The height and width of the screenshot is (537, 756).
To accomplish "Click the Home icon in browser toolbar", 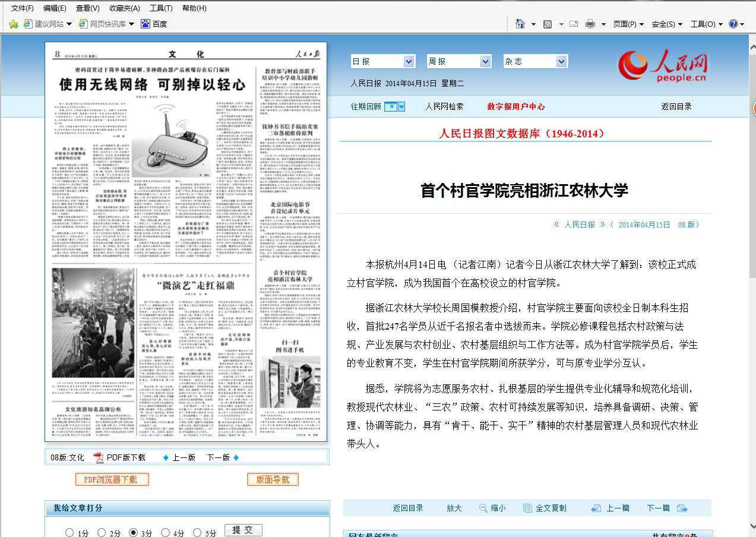I will [x=520, y=24].
